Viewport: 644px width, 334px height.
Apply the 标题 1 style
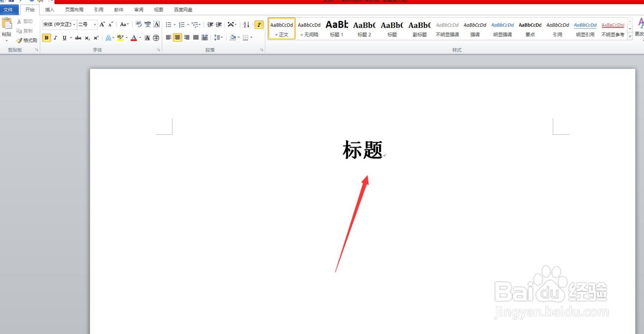[337, 29]
